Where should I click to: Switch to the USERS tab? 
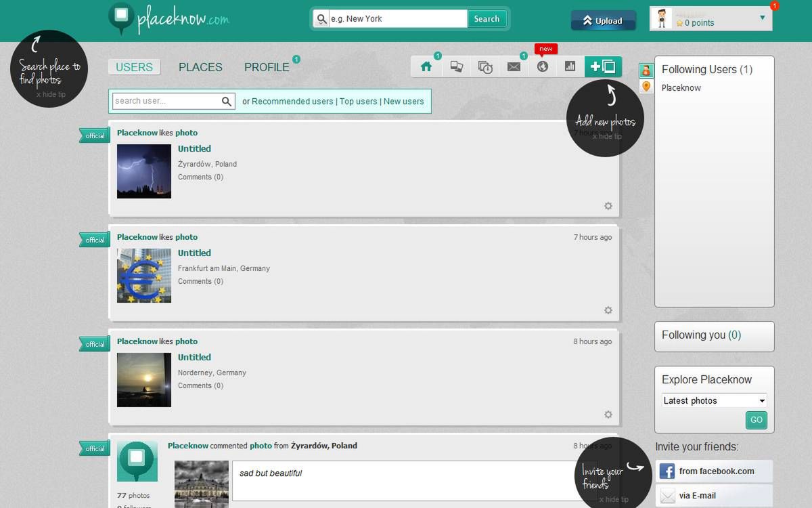(134, 67)
